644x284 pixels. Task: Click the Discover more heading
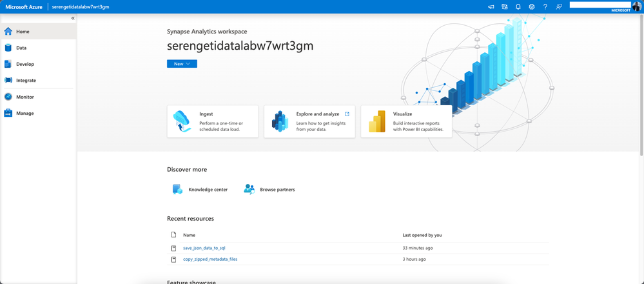pyautogui.click(x=187, y=169)
